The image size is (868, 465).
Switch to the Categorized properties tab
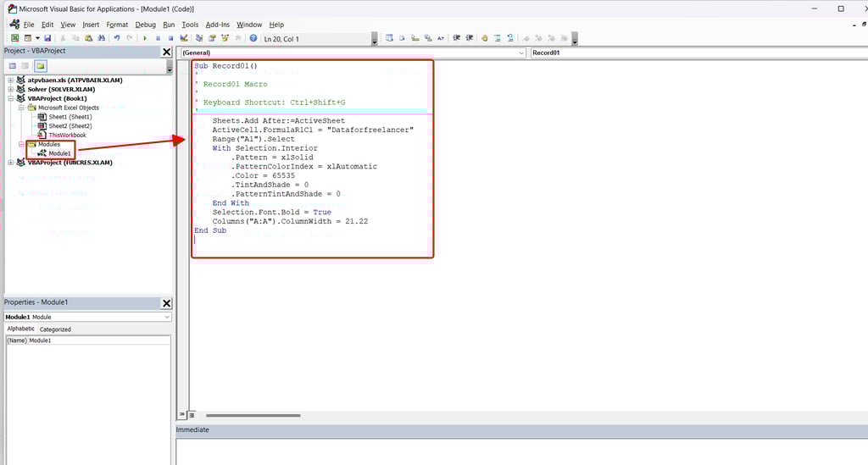[55, 329]
